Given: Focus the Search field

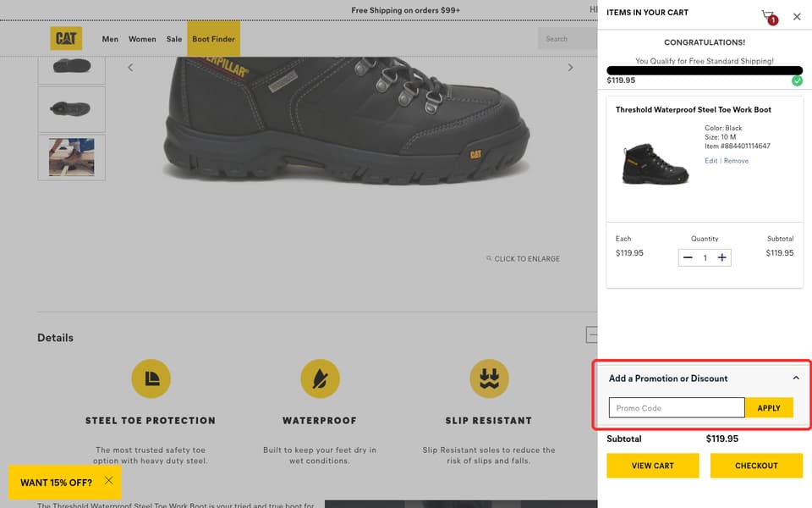Looking at the screenshot, I should [568, 39].
